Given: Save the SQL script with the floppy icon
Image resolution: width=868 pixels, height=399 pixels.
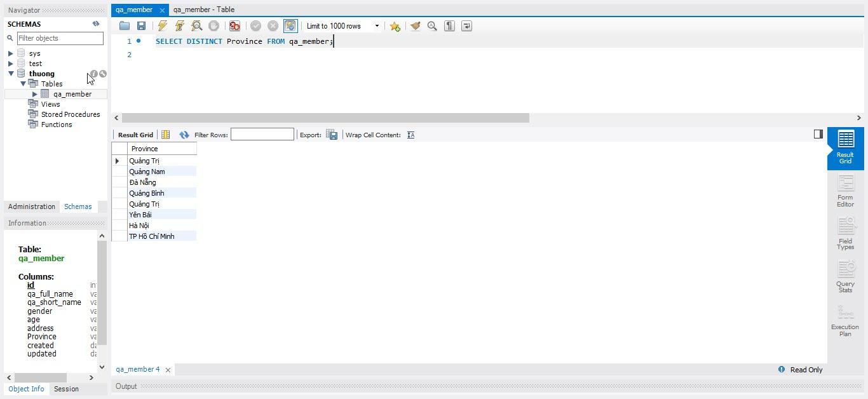Looking at the screenshot, I should (x=142, y=26).
